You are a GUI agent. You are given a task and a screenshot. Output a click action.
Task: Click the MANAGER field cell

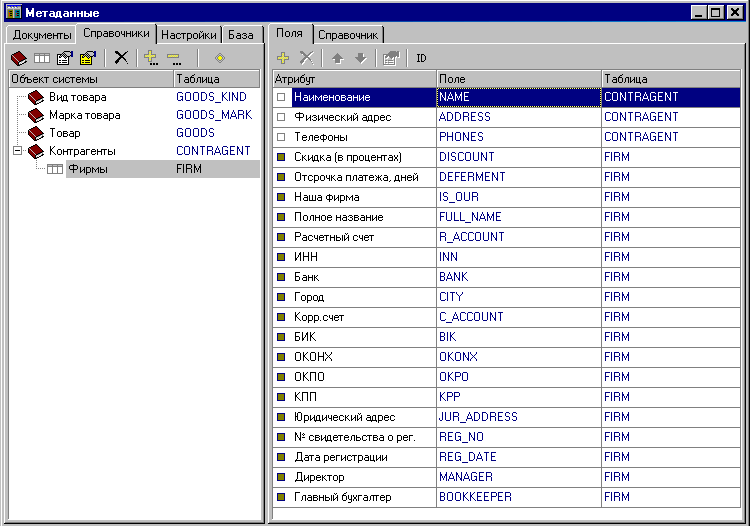tap(519, 477)
